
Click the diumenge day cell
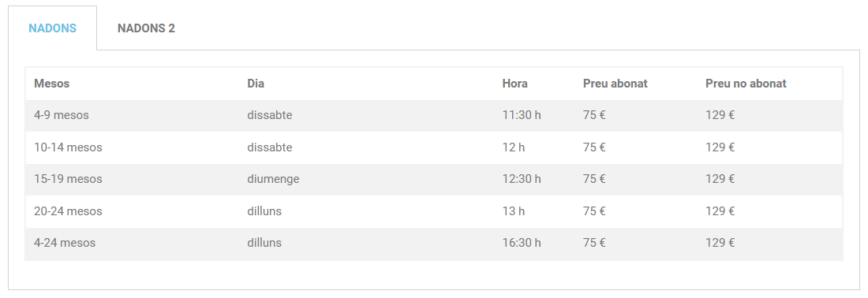tap(273, 179)
